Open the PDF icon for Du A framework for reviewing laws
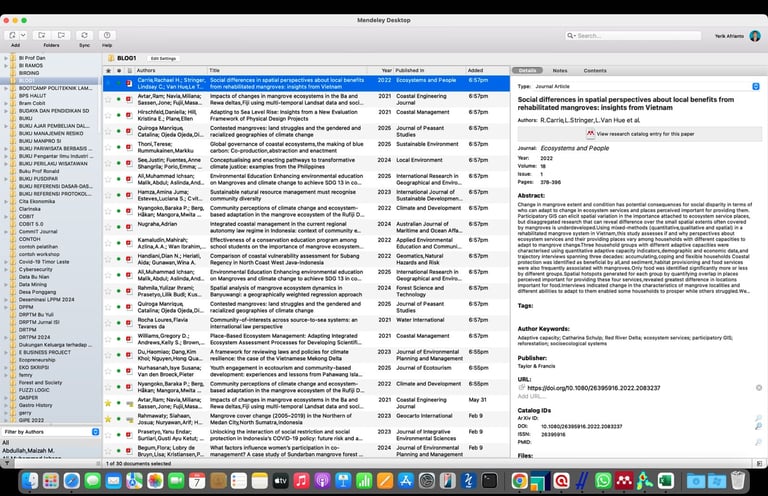This screenshot has width=768, height=496. [x=129, y=355]
